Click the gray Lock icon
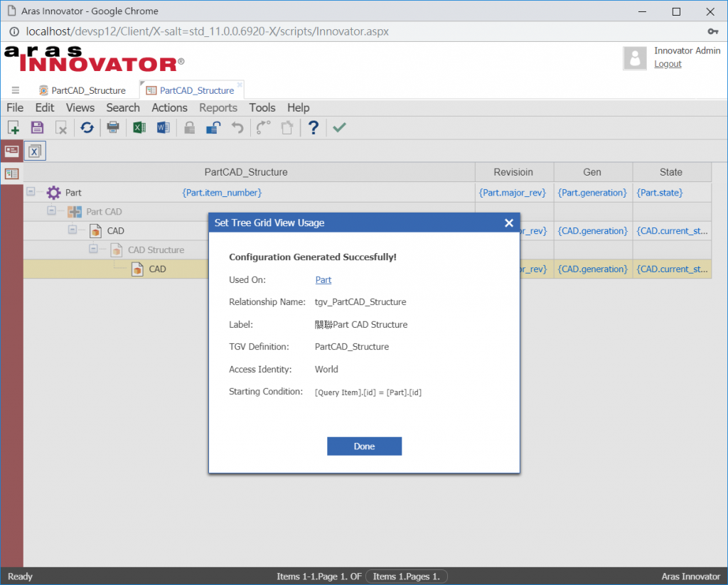 [x=189, y=127]
